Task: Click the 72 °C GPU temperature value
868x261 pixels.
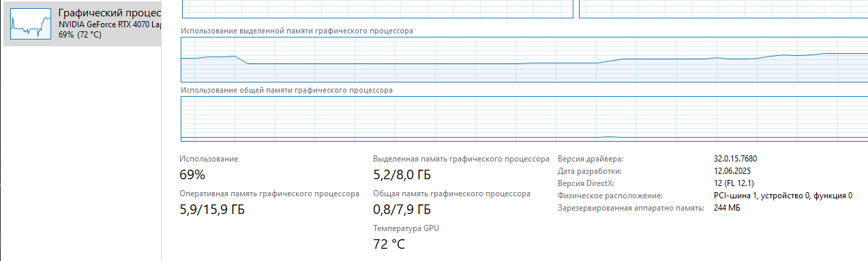Action: click(389, 244)
